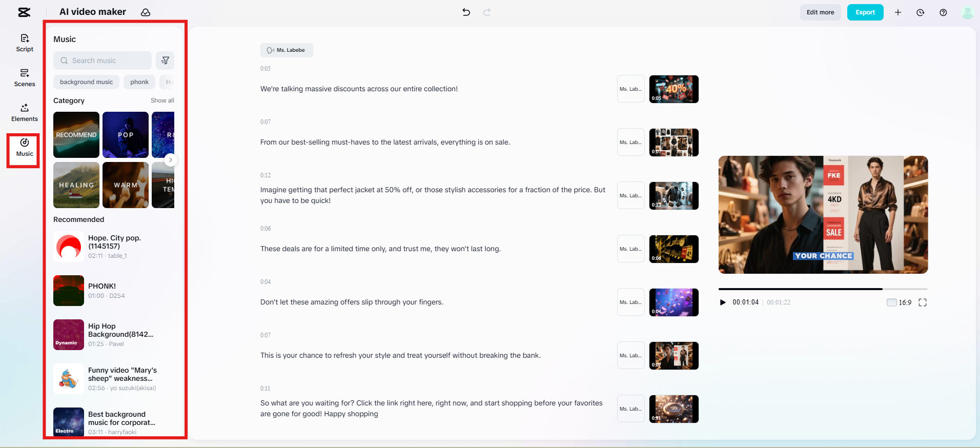The height and width of the screenshot is (448, 980).
Task: Choose the PHONK! track
Action: (x=114, y=291)
